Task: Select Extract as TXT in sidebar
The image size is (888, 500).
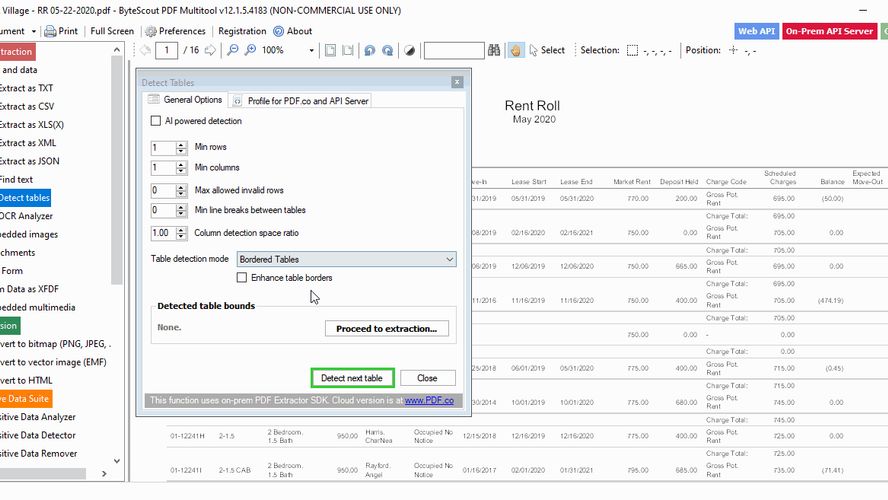Action: click(27, 88)
